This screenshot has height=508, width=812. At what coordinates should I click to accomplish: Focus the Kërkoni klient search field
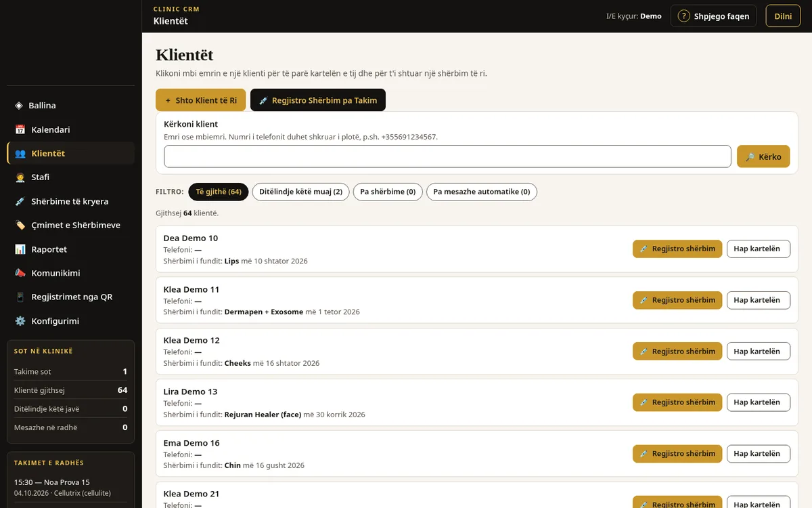(447, 156)
